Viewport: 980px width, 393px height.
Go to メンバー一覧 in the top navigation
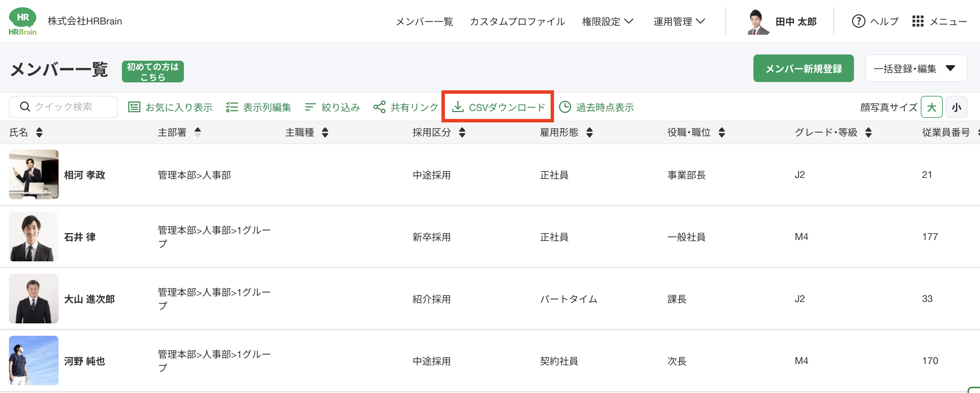(424, 22)
